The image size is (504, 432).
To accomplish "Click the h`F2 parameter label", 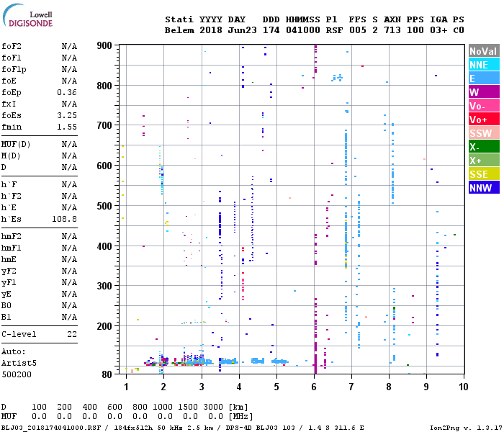I will click(12, 196).
